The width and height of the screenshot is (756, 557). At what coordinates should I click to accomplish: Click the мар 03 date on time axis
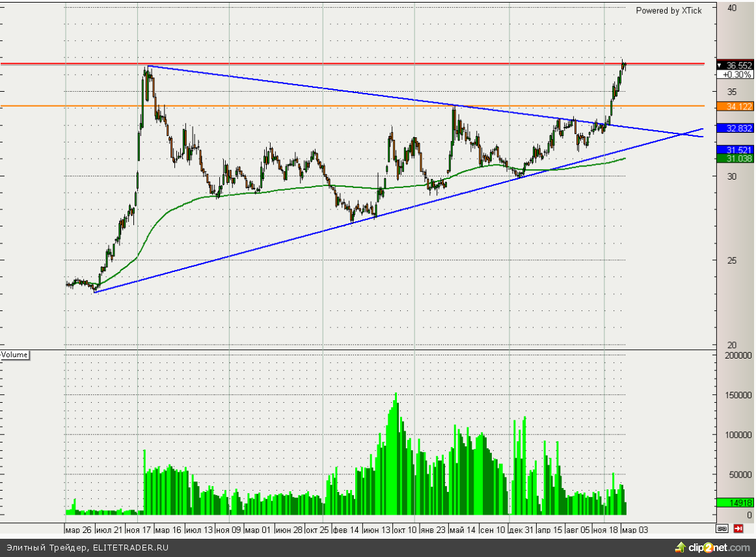click(636, 530)
